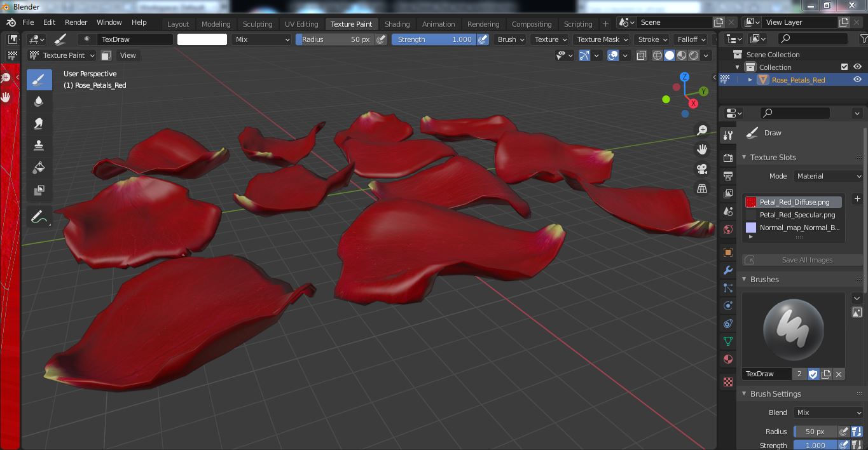Viewport: 868px width, 450px height.
Task: Open Active Tool properties tab
Action: tap(728, 135)
